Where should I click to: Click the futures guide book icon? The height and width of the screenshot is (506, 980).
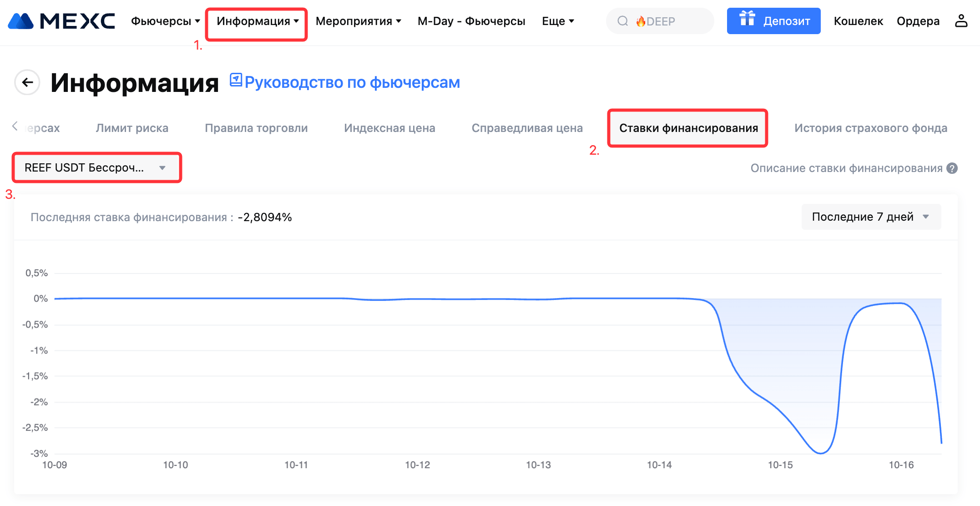tap(236, 80)
